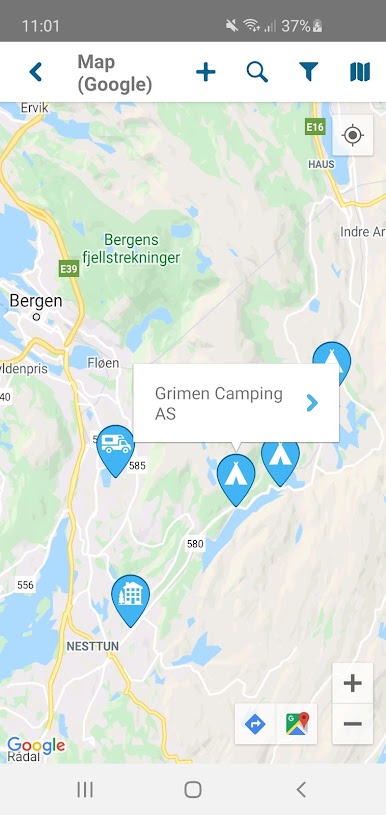Select the partially hidden tent pin
This screenshot has height=815, width=386.
coord(332,361)
